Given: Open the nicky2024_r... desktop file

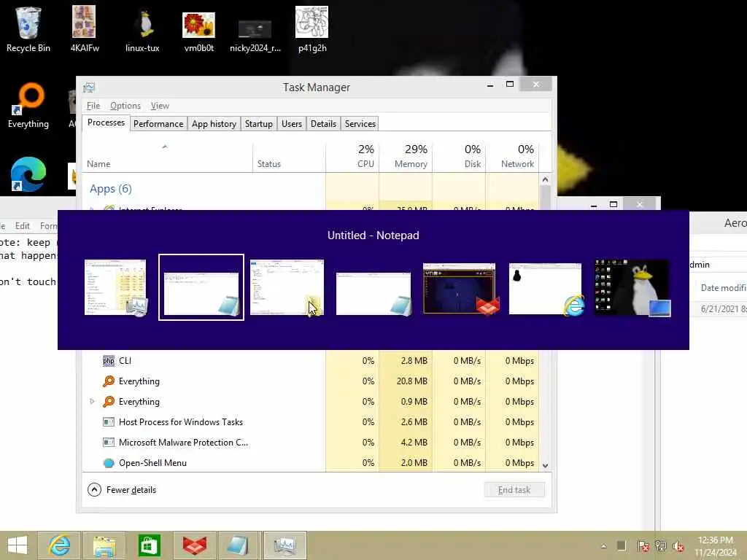Looking at the screenshot, I should click(255, 36).
